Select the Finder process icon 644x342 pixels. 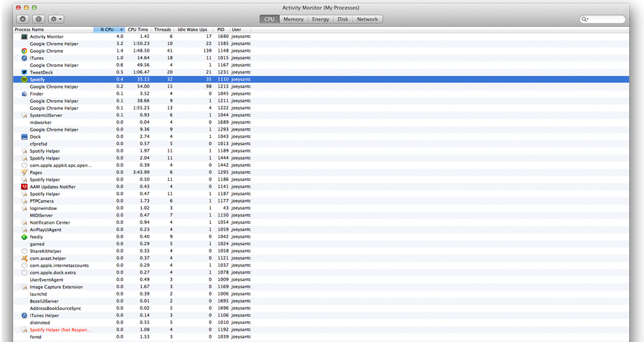[24, 94]
